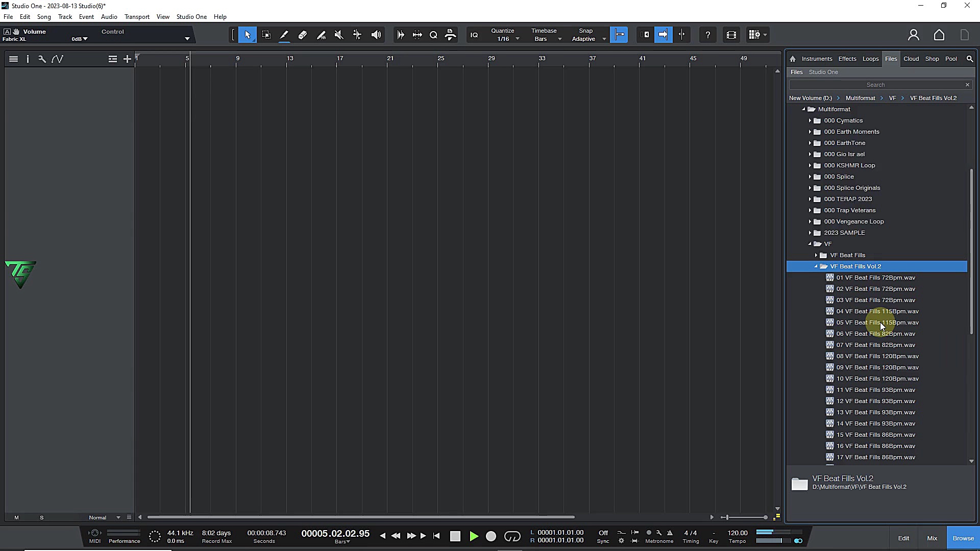Switch to the Instruments tab
This screenshot has height=551, width=980.
(x=817, y=59)
